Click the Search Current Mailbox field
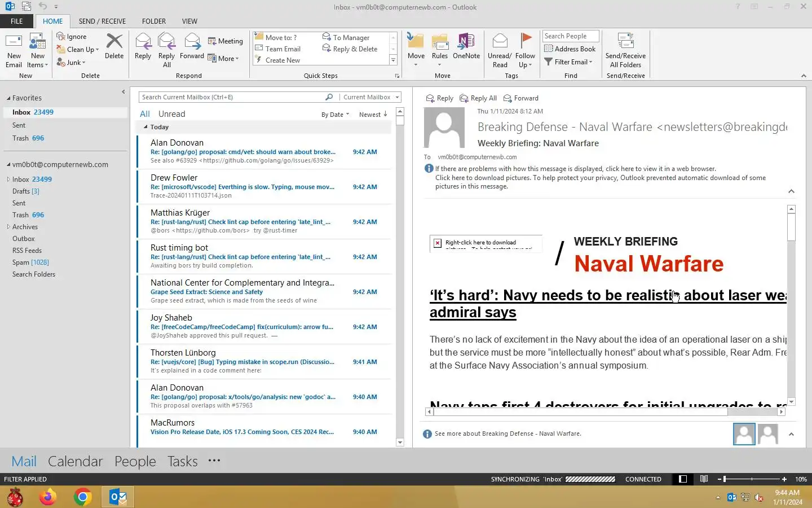This screenshot has height=508, width=812. coord(232,97)
